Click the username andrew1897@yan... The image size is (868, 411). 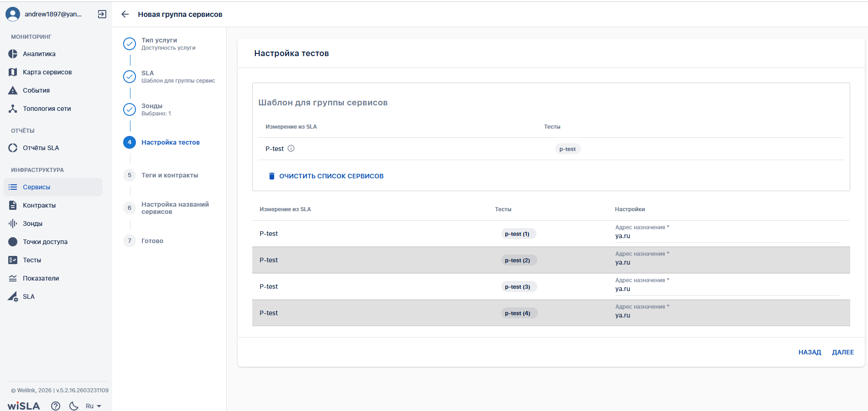(x=53, y=14)
